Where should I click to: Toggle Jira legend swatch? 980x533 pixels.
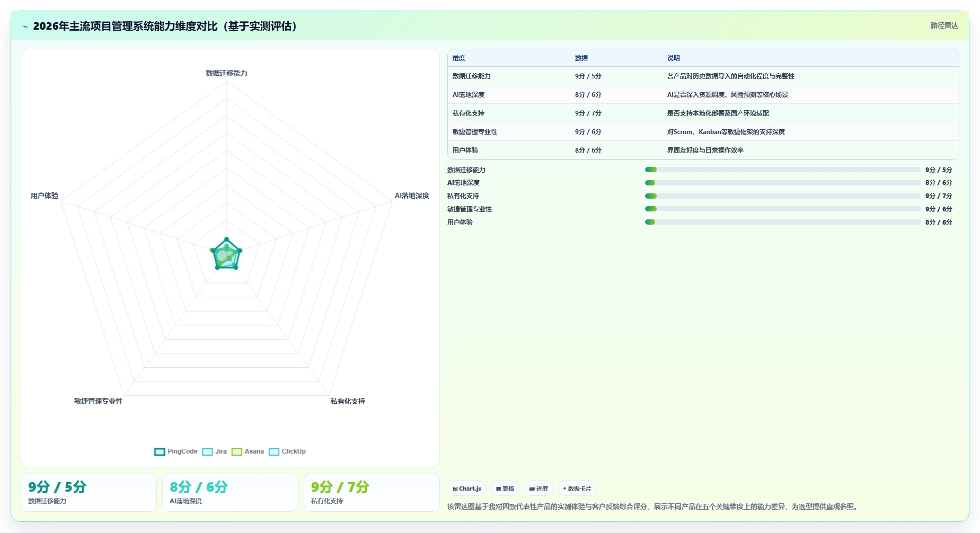click(x=207, y=452)
